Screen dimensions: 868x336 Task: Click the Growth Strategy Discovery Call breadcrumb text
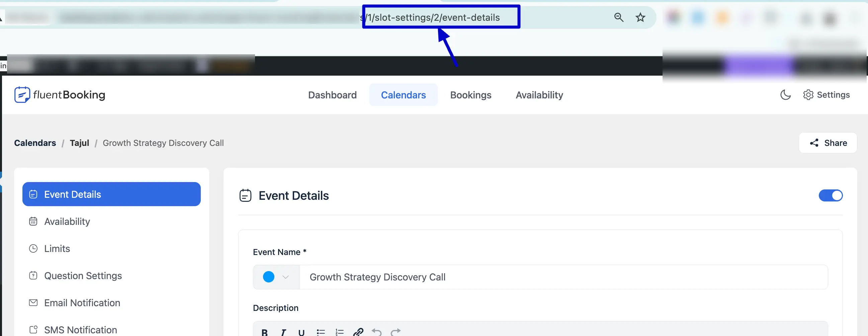click(163, 143)
